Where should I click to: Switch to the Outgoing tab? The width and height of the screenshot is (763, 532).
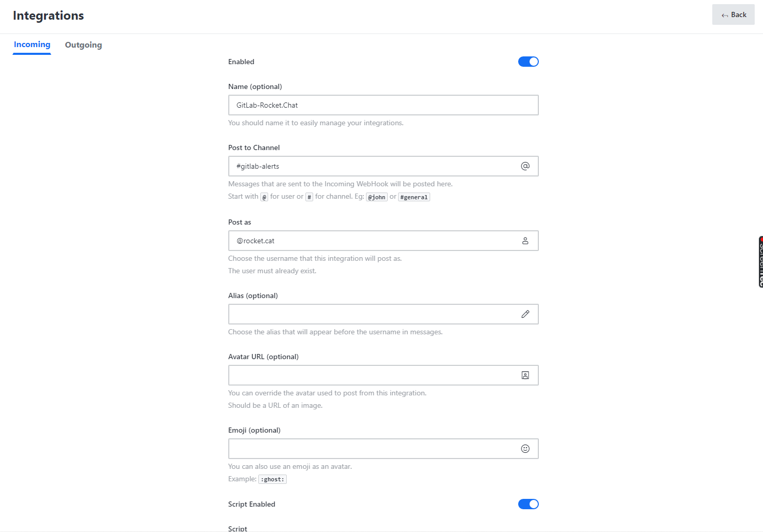click(83, 45)
